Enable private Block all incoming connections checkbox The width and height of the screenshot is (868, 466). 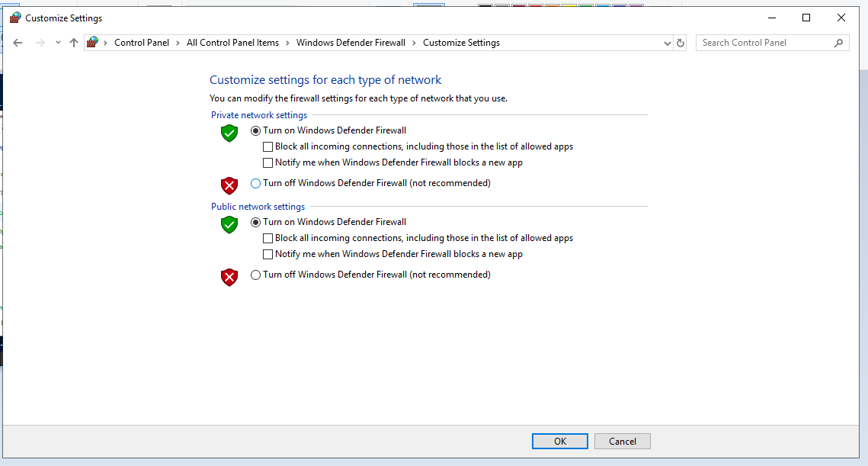click(x=267, y=146)
